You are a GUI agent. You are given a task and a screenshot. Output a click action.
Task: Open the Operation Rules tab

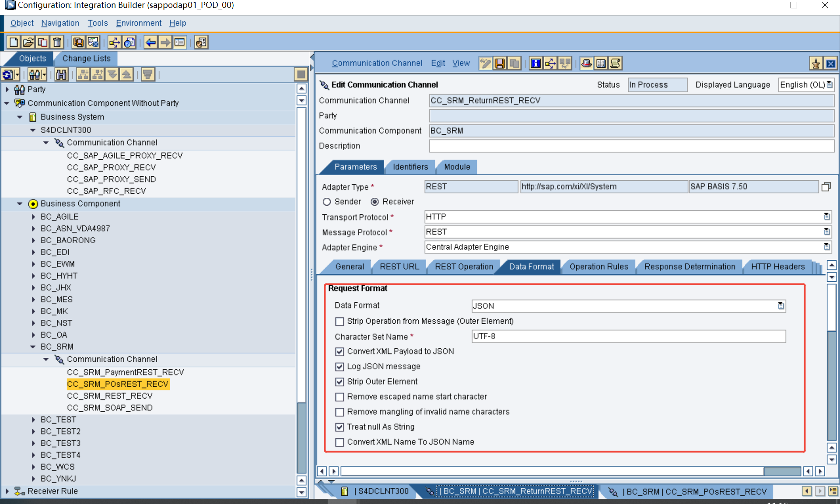pyautogui.click(x=598, y=266)
